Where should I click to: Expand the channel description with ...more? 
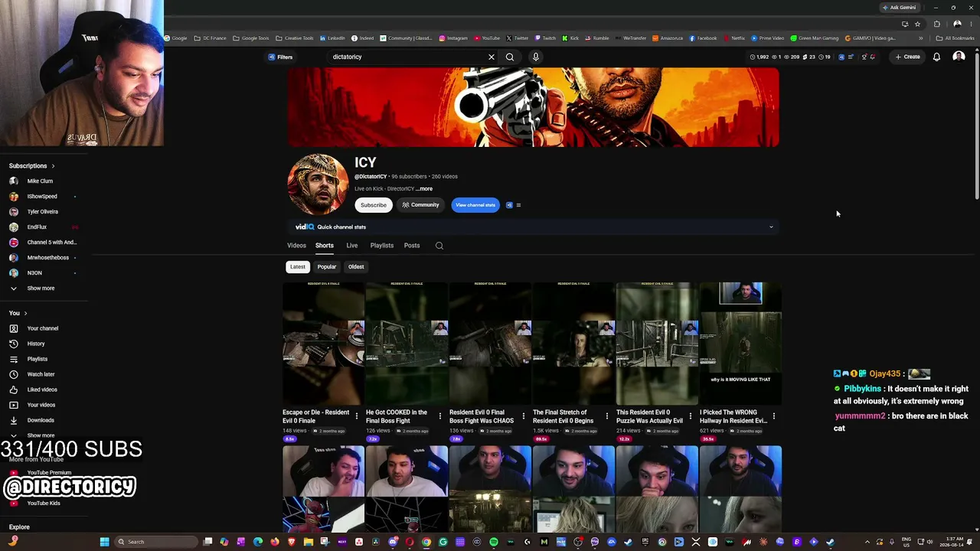tap(424, 189)
